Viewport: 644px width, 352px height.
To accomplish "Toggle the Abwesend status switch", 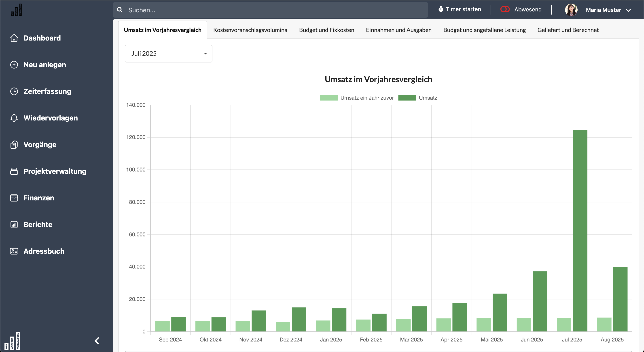I will point(505,9).
